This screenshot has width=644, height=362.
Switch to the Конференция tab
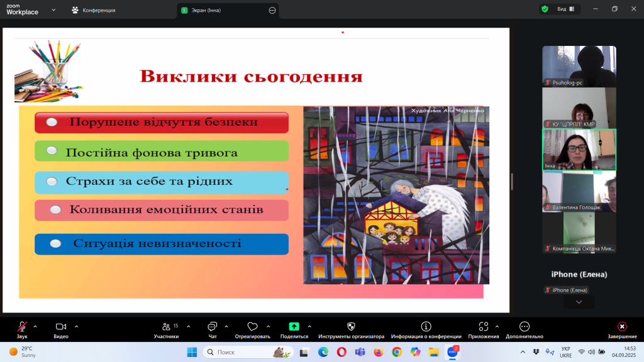[x=94, y=10]
